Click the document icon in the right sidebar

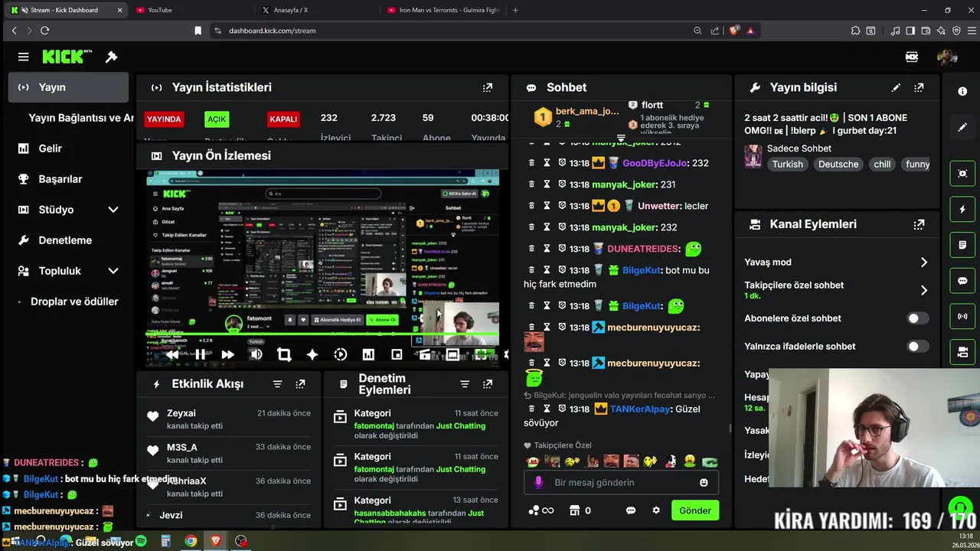click(x=962, y=245)
